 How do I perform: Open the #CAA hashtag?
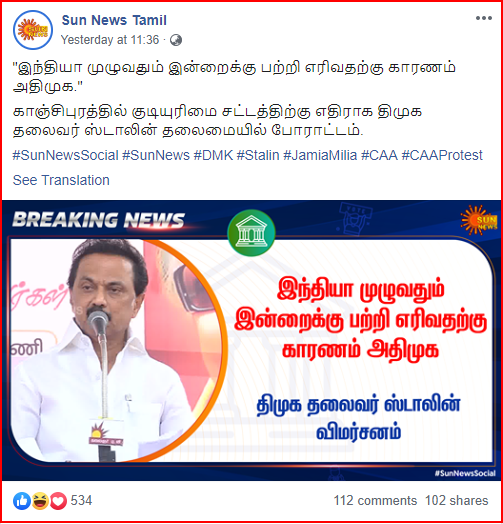(x=379, y=155)
